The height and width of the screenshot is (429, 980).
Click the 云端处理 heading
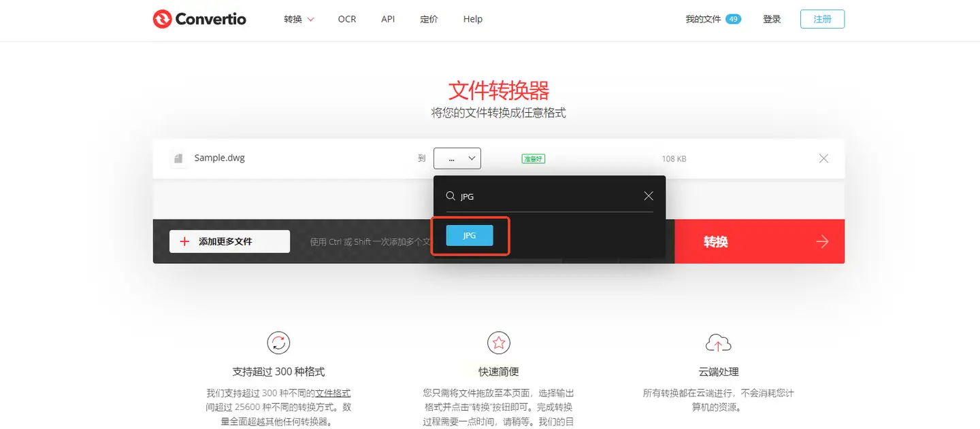pos(719,372)
